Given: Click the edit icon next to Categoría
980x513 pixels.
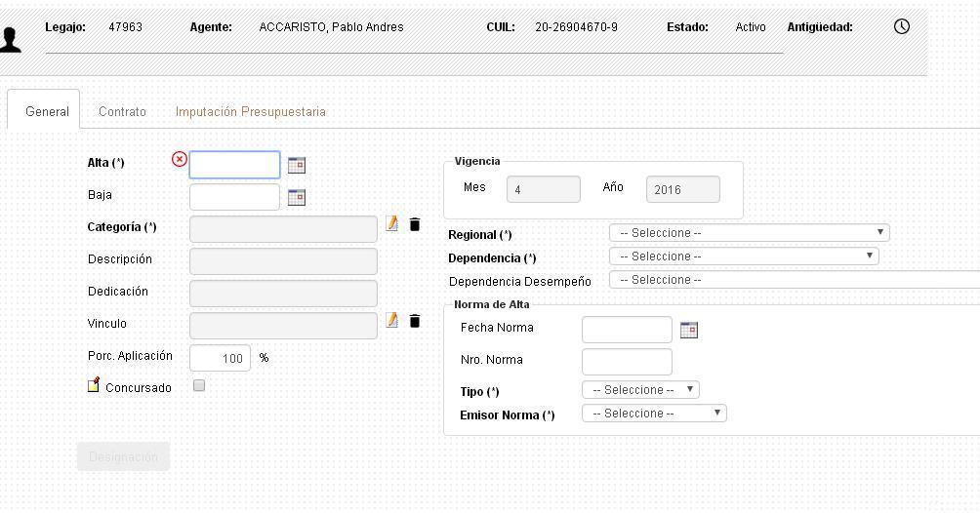Looking at the screenshot, I should coord(391,224).
